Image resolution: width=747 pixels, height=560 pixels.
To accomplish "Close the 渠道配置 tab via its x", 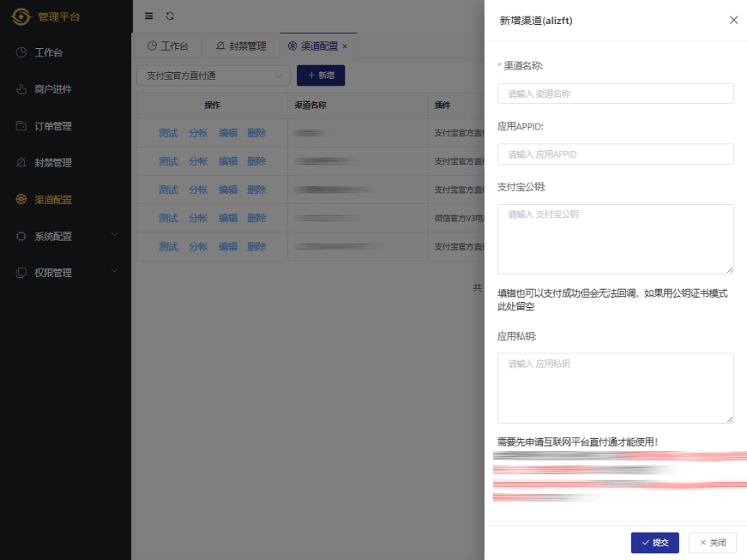I will point(345,46).
